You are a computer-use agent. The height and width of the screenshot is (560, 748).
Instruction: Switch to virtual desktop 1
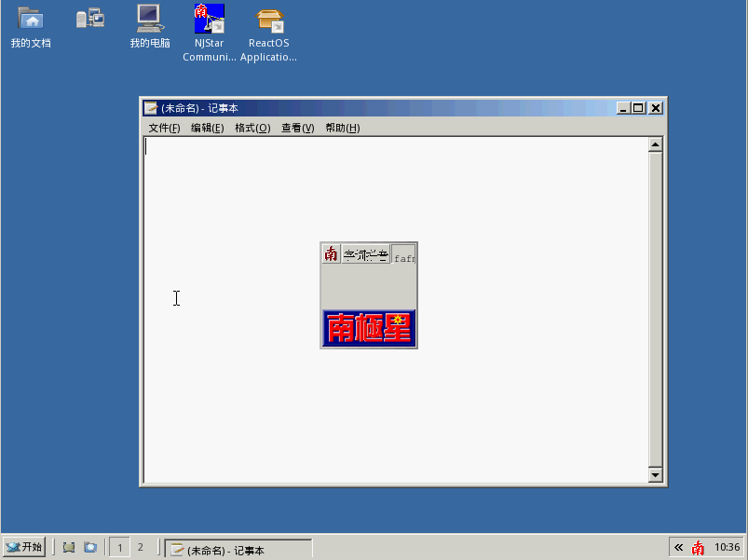tap(120, 547)
